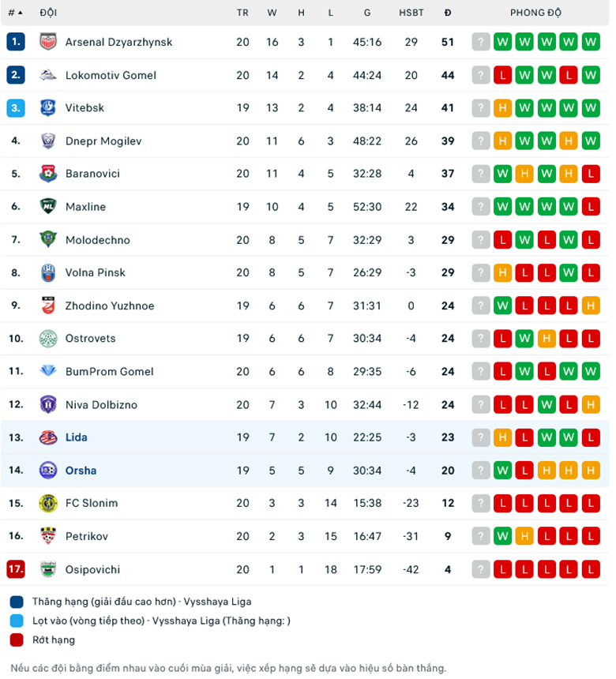Open the Lida team link

(x=76, y=437)
